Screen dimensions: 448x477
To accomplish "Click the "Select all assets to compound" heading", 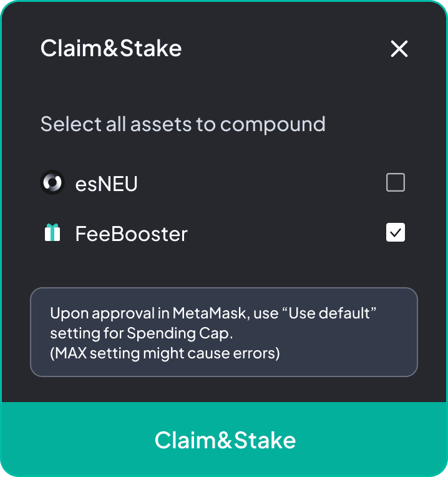I will [183, 124].
